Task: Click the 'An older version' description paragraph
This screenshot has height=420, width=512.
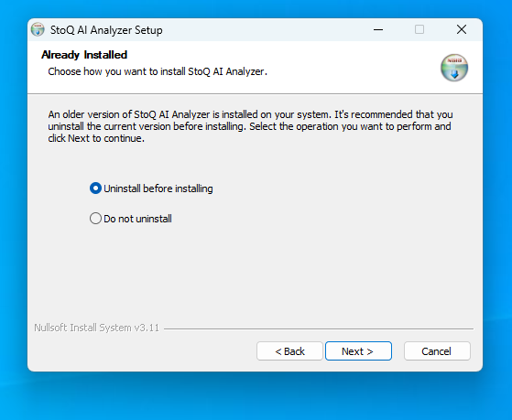Action: point(250,126)
